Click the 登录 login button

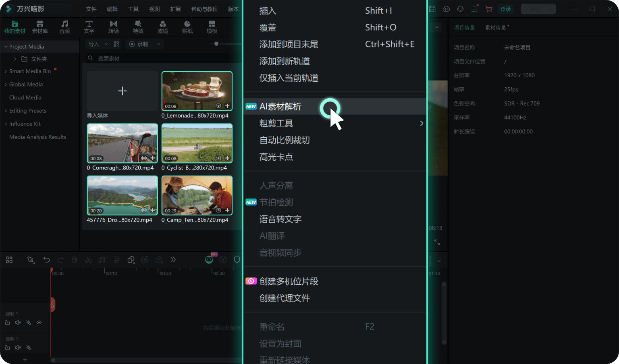click(505, 9)
